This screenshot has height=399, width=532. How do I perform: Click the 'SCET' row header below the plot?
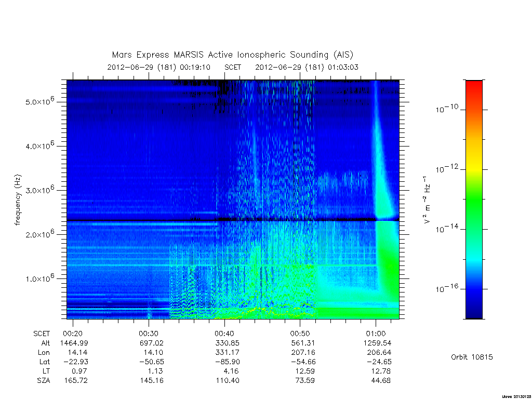pos(42,334)
